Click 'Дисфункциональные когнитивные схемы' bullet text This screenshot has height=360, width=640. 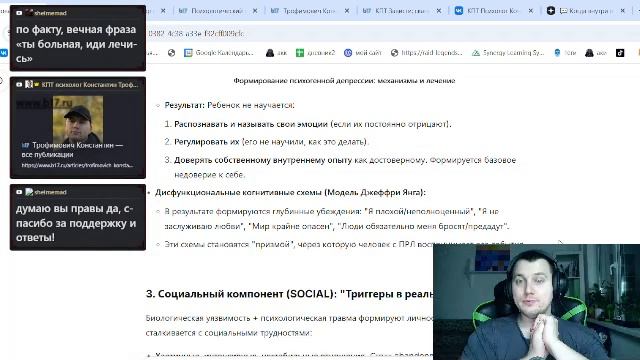tap(290, 192)
